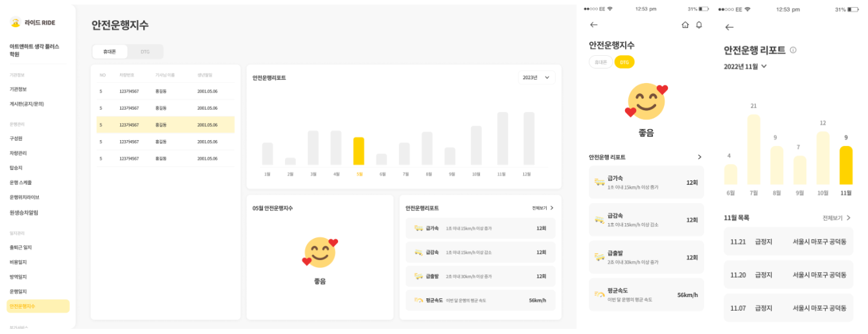Open the 2023년 year dropdown

coord(536,78)
